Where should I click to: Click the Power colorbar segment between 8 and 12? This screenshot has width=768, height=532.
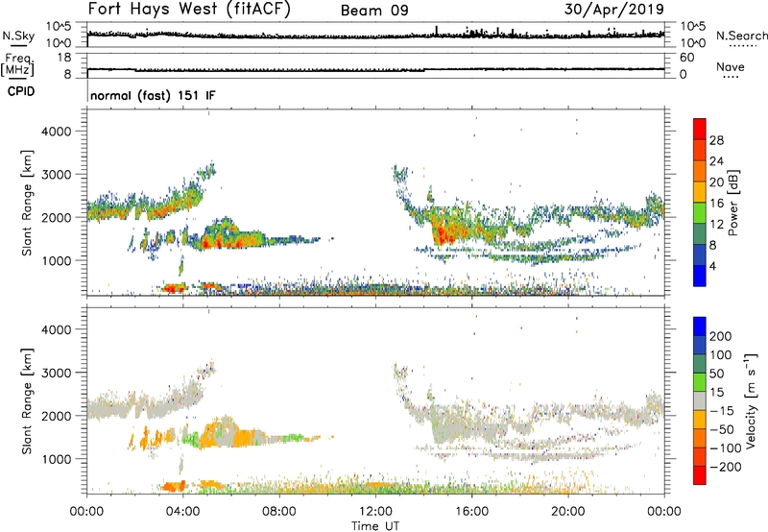coord(700,234)
